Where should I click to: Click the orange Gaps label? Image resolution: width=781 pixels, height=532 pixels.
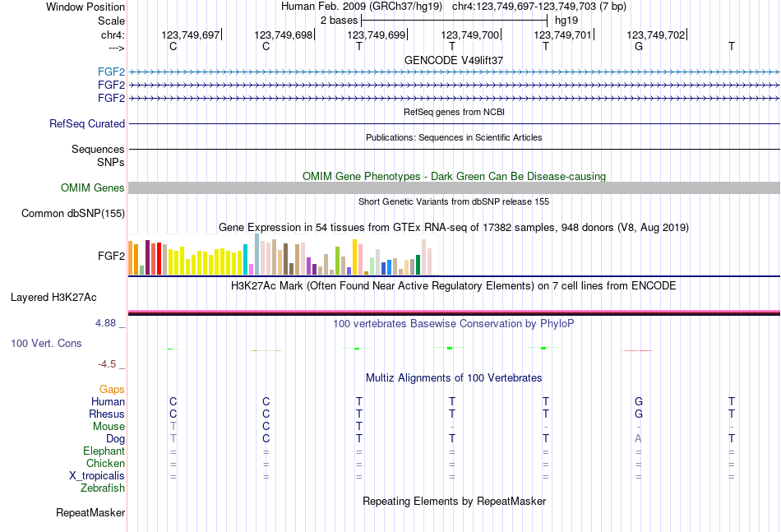112,390
